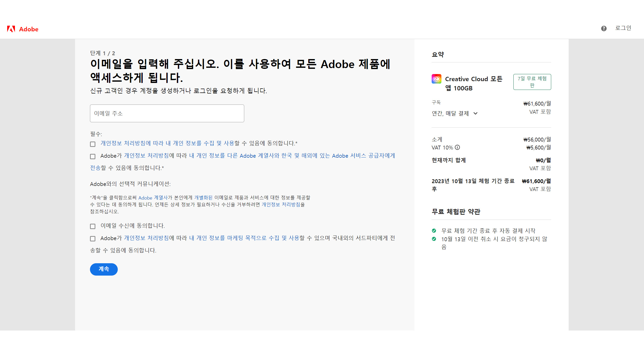The image size is (644, 348).
Task: Check the Adobe affiliates data transfer consent box
Action: point(93,156)
